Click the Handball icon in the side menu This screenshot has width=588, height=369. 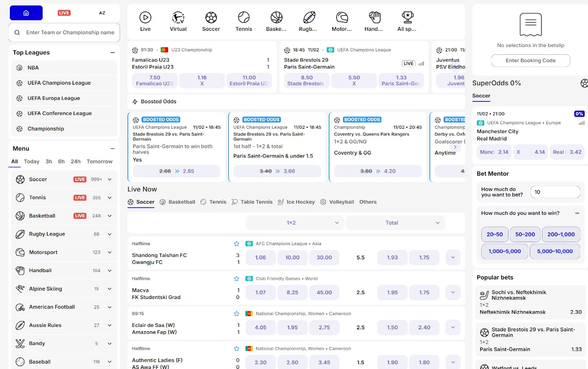click(20, 270)
